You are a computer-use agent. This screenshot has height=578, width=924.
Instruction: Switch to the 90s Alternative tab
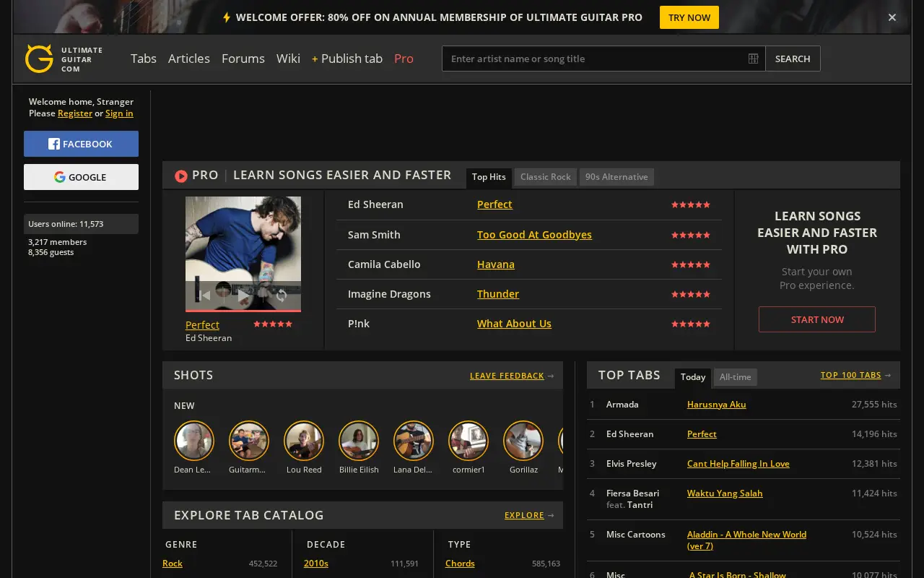(616, 177)
